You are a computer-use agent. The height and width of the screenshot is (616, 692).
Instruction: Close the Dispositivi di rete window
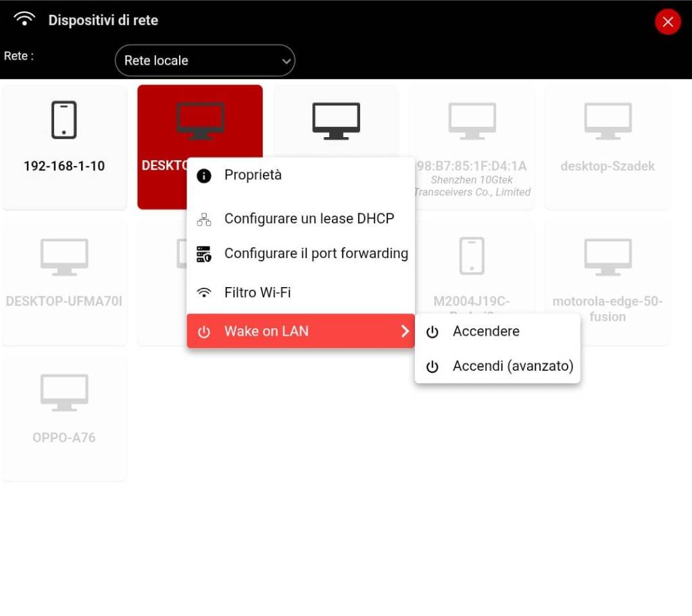668,22
